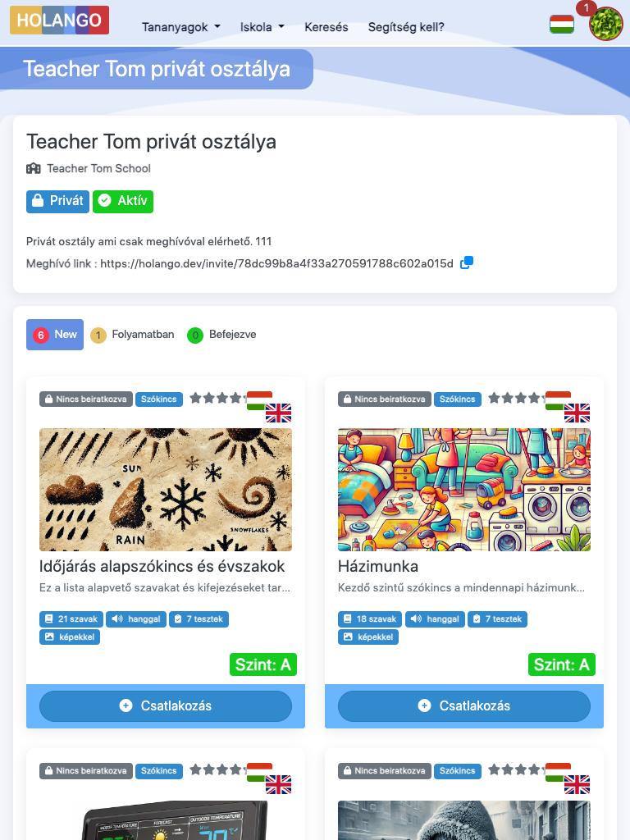The width and height of the screenshot is (630, 840).
Task: Click Csatlakozás on the Házimunka card
Action: (x=464, y=705)
